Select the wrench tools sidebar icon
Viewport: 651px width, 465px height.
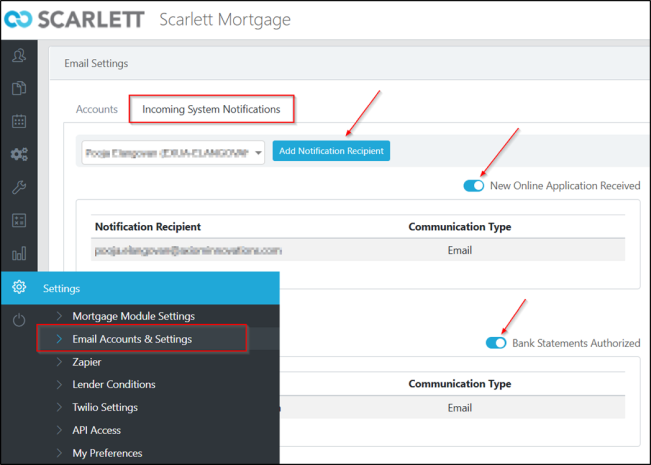19,187
